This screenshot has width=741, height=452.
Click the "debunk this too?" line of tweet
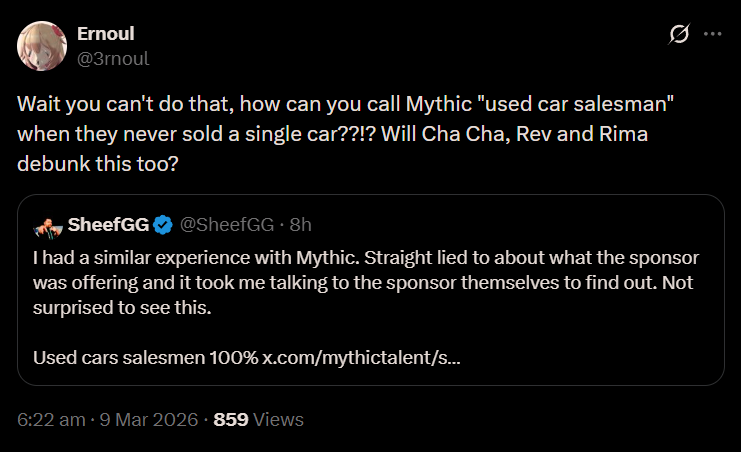[98, 159]
